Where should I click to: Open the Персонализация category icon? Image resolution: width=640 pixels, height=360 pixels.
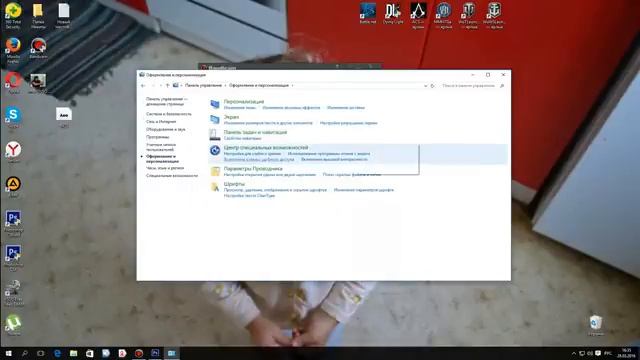215,104
